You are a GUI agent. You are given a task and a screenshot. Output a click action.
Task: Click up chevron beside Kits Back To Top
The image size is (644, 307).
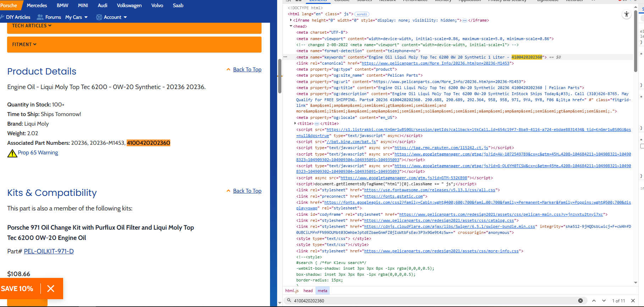click(229, 191)
